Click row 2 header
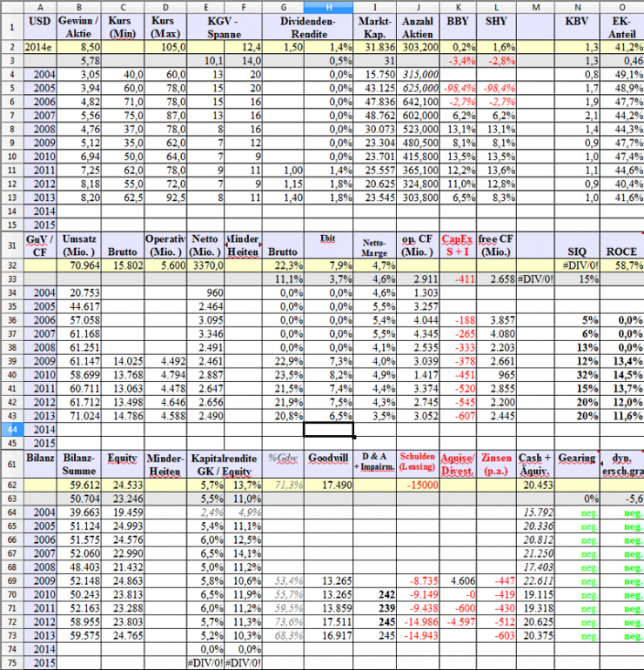This screenshot has height=670, width=644. (x=12, y=47)
